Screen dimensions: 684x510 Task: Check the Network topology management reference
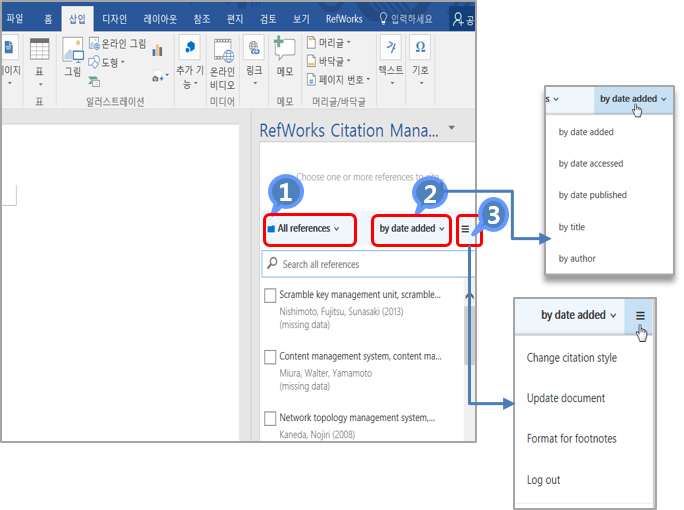[270, 418]
